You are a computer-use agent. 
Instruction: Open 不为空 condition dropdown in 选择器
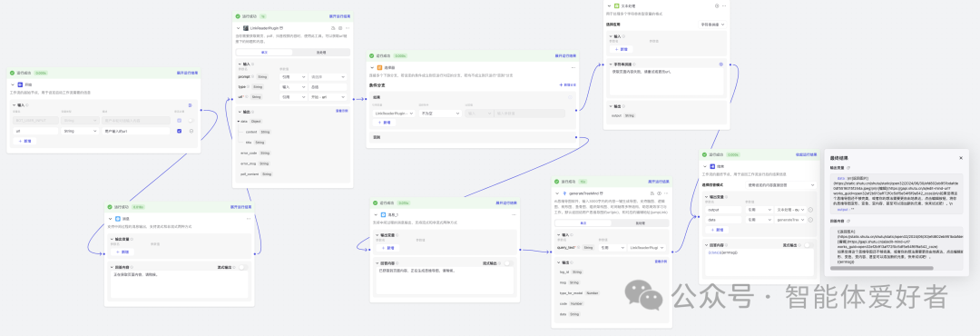click(x=442, y=114)
